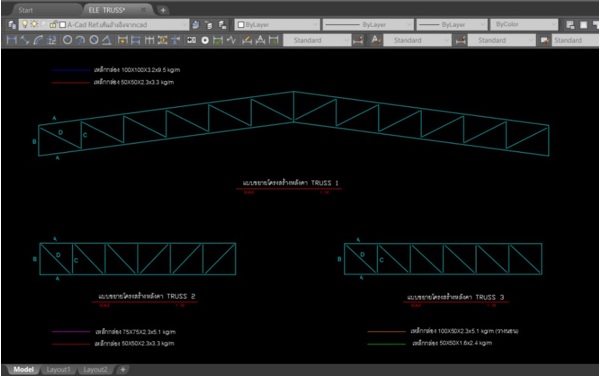Select the Radius dimension tool
Viewport: 599px width, 376px height.
[x=67, y=40]
